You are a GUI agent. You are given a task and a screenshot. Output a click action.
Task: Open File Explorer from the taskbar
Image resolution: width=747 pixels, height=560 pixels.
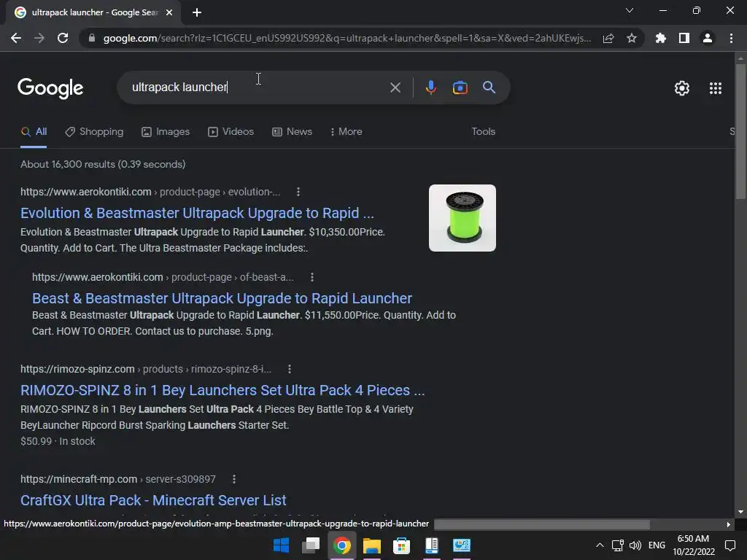(x=371, y=545)
